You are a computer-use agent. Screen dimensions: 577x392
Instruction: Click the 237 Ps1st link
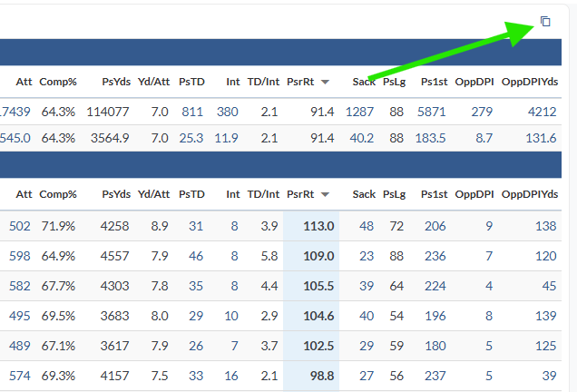pos(435,376)
